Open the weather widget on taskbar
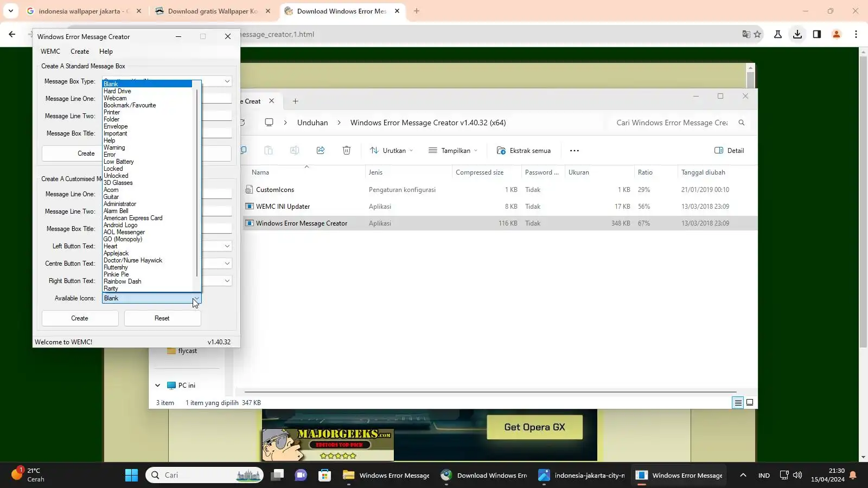This screenshot has width=868, height=488. (28, 475)
